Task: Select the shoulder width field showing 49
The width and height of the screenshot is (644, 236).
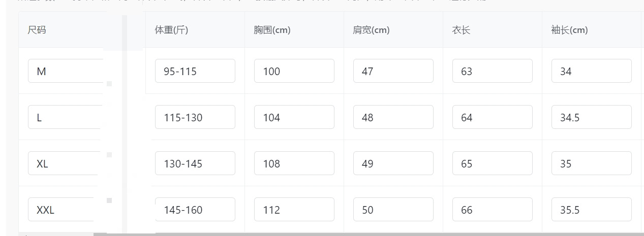Action: click(393, 163)
